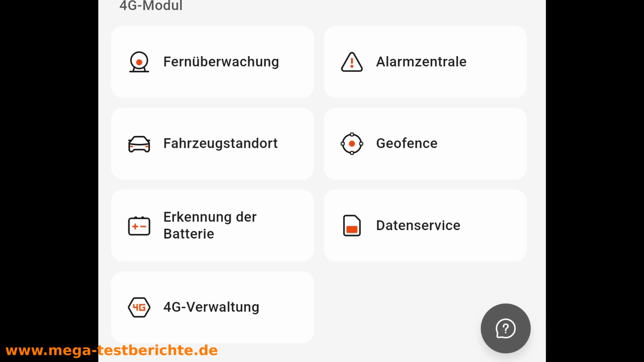Select the Fahrzeugstandort car icon

coord(139,144)
